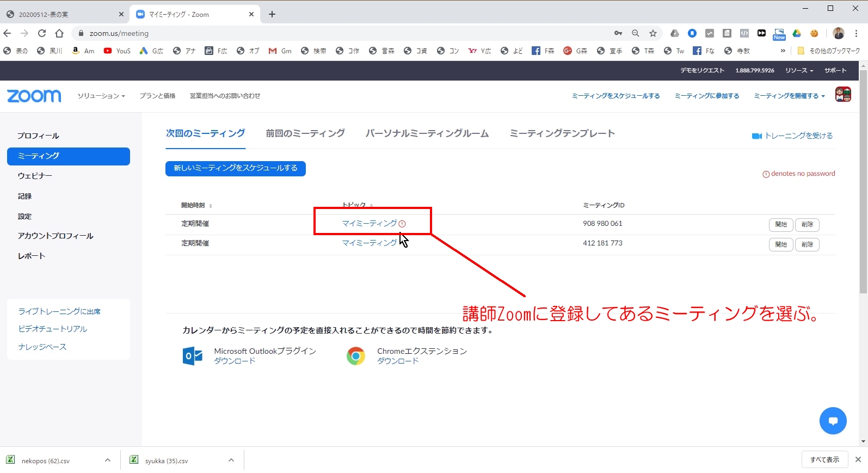The width and height of the screenshot is (868, 473).
Task: Click cookie extension icon
Action: click(x=814, y=33)
